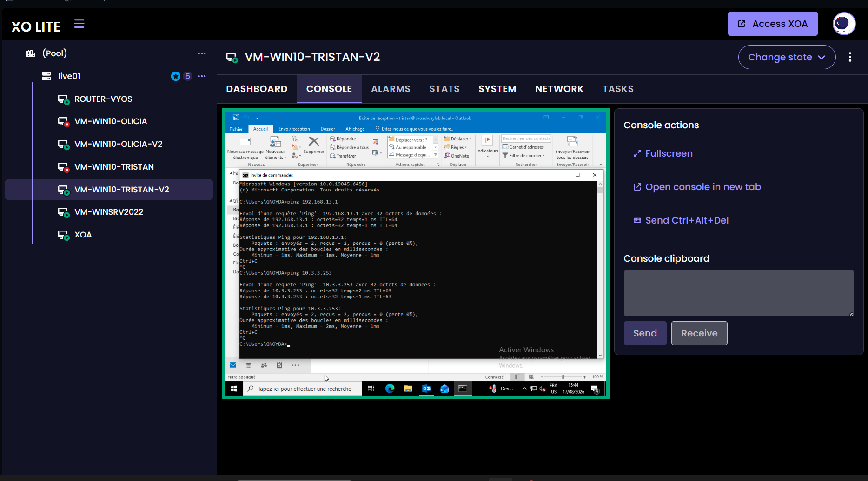Switch to the SYSTEM tab
This screenshot has width=868, height=481.
(x=497, y=89)
